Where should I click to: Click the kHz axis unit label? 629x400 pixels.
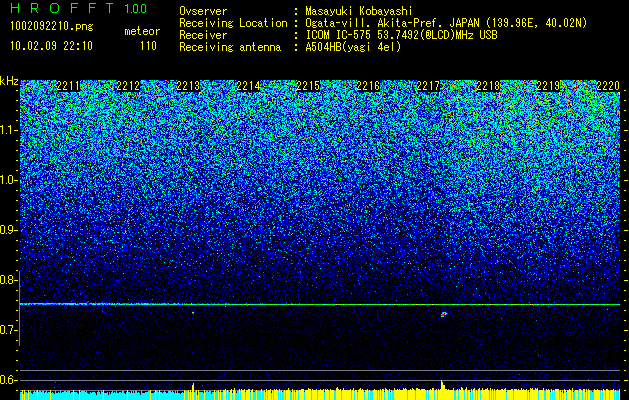tap(9, 81)
